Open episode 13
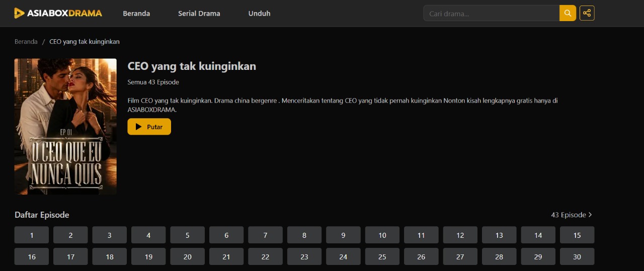The image size is (644, 271). tap(499, 235)
